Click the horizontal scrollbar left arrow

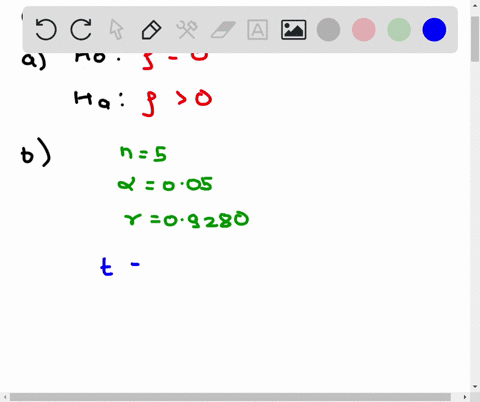click(5, 397)
